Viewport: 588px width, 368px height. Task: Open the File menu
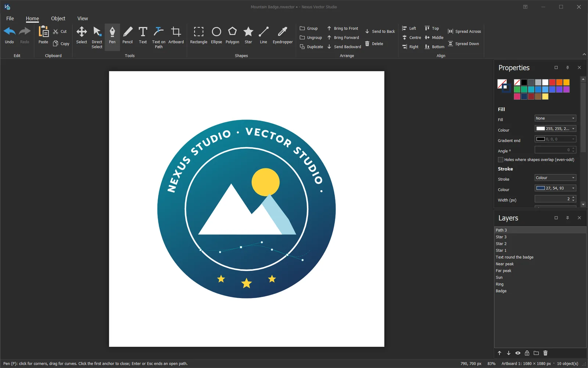10,18
